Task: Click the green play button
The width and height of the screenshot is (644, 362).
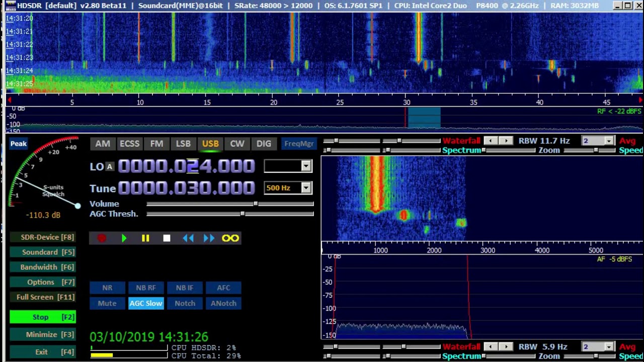Action: [124, 238]
